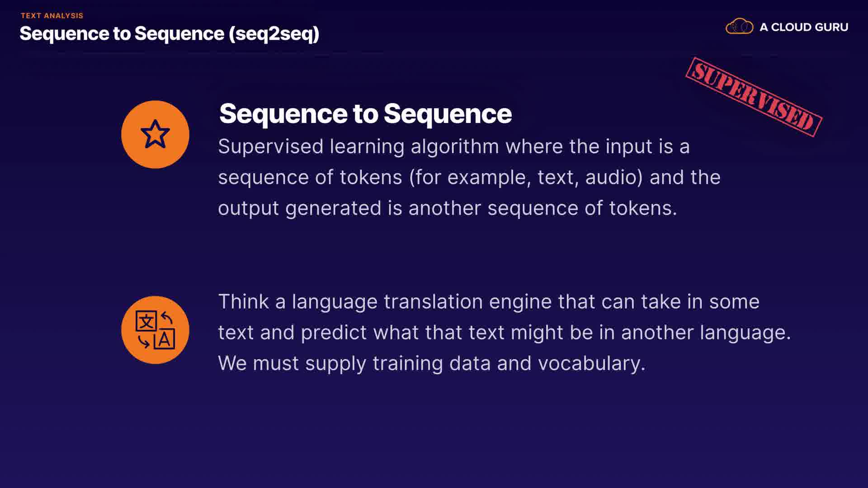The width and height of the screenshot is (868, 488).
Task: Click the 'A CLOUD GURU' brand text
Action: (803, 27)
